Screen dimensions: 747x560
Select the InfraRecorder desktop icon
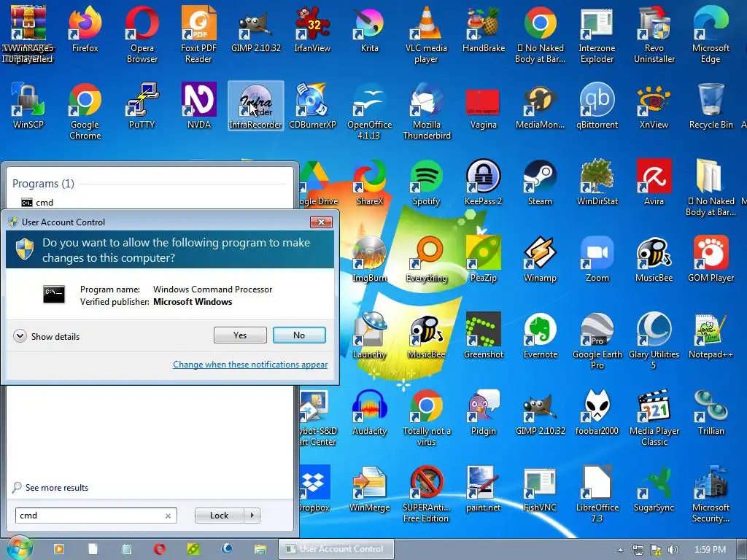coord(256,106)
